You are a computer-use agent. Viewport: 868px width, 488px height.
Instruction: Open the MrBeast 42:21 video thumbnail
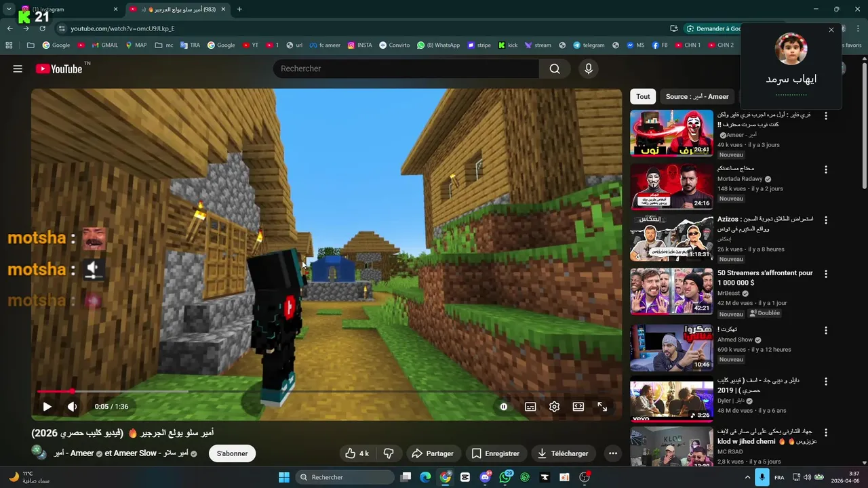coord(671,291)
